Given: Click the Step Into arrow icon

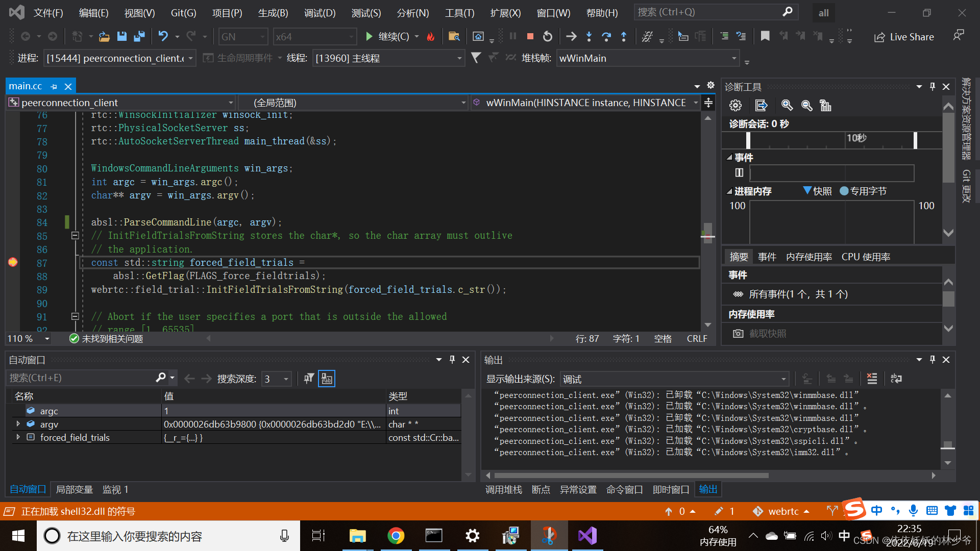Looking at the screenshot, I should [589, 36].
